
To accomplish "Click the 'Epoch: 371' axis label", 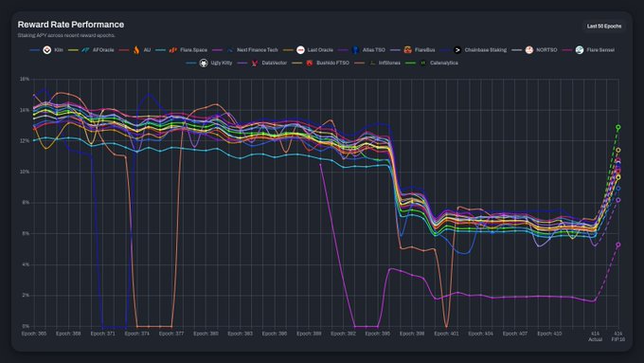I will point(102,334).
